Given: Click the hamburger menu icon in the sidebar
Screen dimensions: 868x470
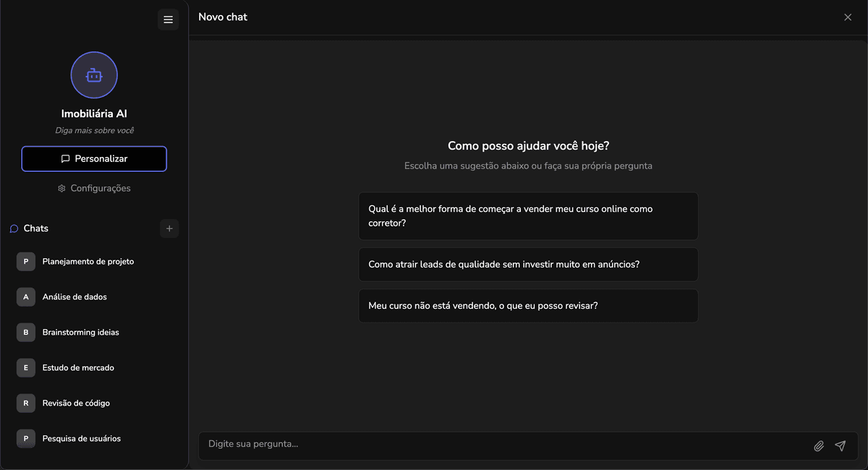Looking at the screenshot, I should (x=168, y=20).
